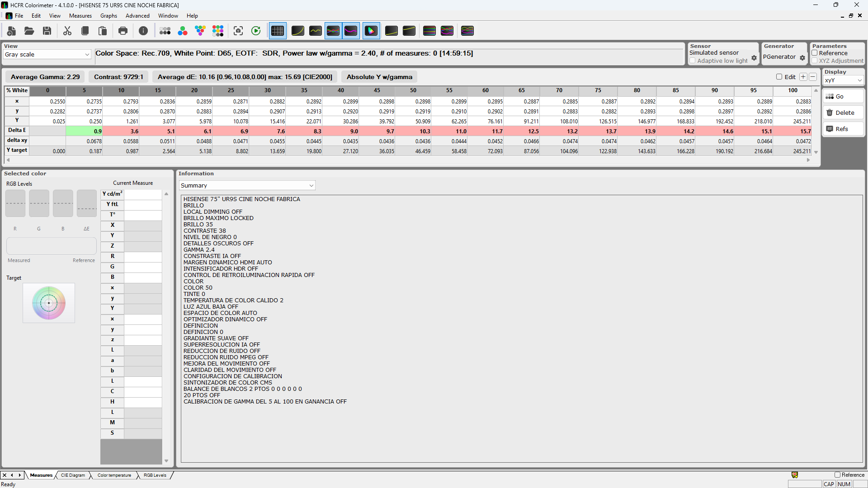Expand the Gray scale view dropdown
The width and height of the screenshot is (868, 488).
[x=47, y=54]
